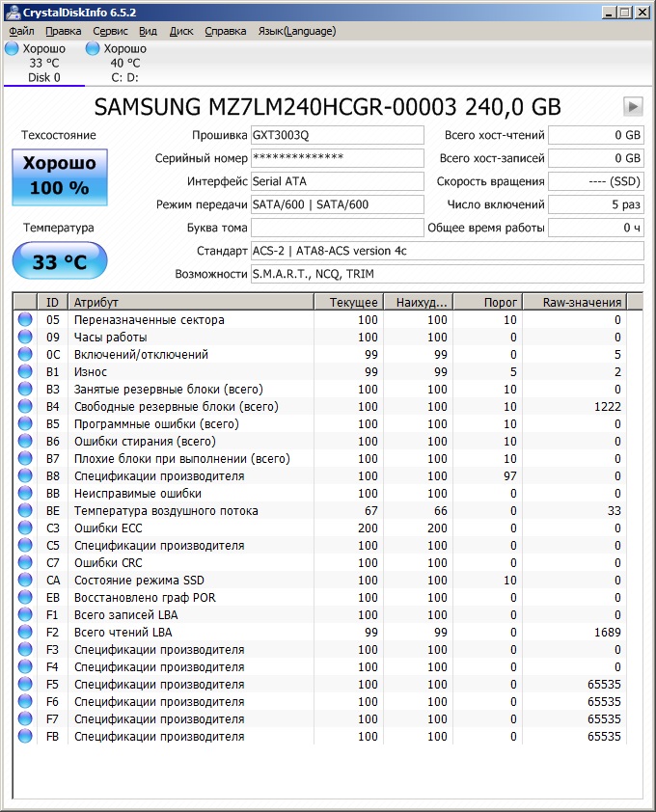Viewport: 656px width, 812px height.
Task: Click the Текущее column header
Action: point(348,302)
